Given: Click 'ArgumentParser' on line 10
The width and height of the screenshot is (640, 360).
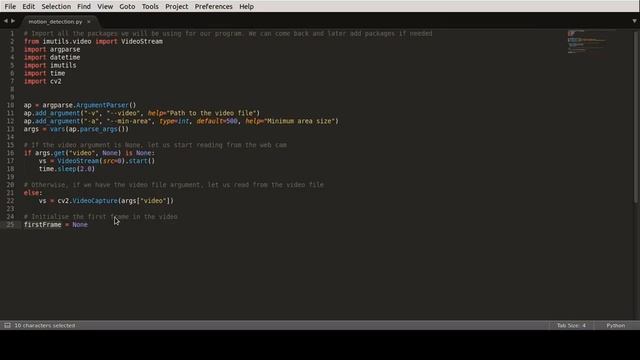Looking at the screenshot, I should (102, 105).
